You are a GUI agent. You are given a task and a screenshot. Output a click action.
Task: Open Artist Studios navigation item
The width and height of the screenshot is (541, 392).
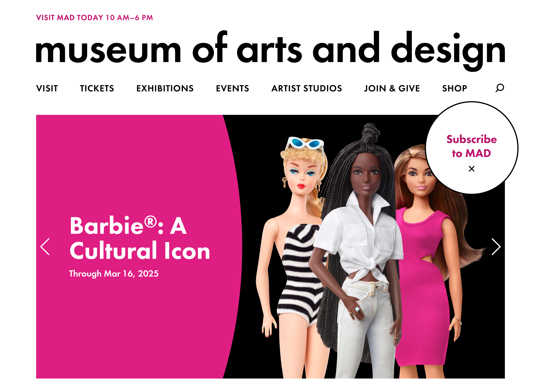306,88
